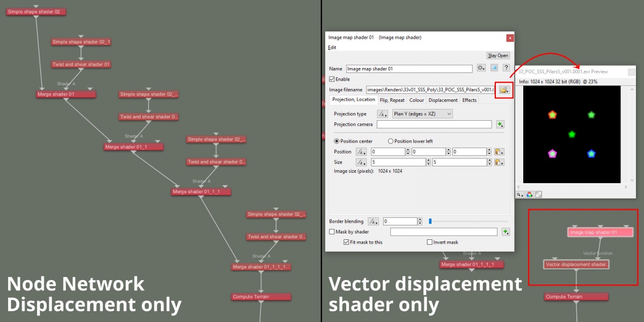Open the copy/paste menu beside the Size fields
This screenshot has width=644, height=322.
click(x=499, y=162)
